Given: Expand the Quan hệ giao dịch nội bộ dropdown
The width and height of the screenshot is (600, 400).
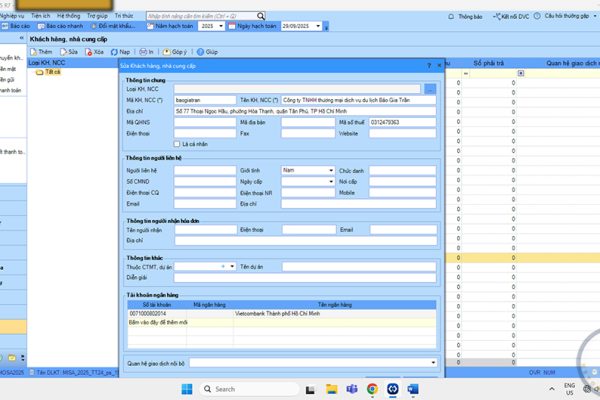Looking at the screenshot, I should click(x=433, y=361).
